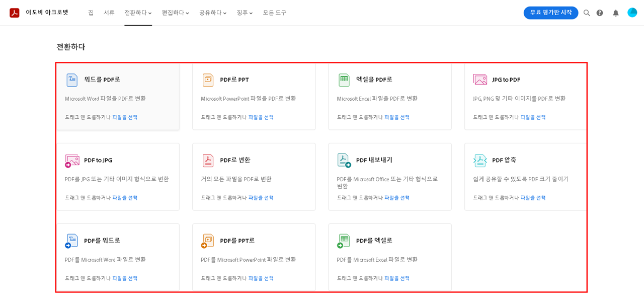Select the PDF를 엑셀로 title
The height and width of the screenshot is (304, 644).
(x=374, y=241)
